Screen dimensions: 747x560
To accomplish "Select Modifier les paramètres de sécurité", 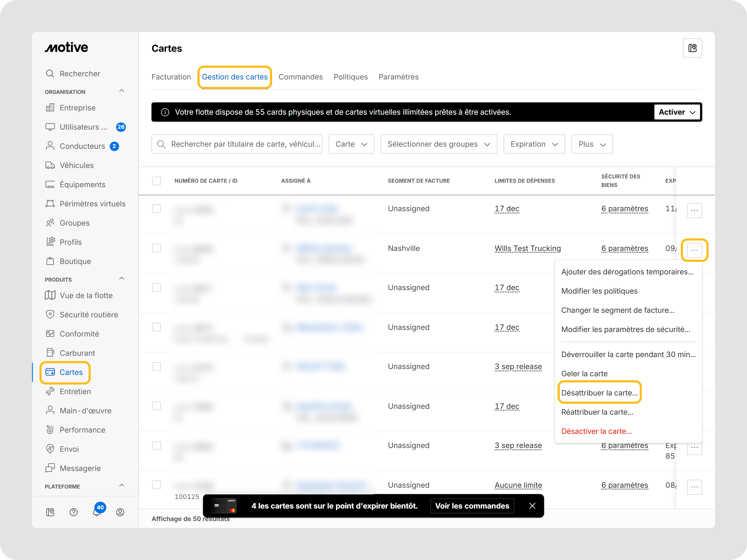I will tap(625, 329).
